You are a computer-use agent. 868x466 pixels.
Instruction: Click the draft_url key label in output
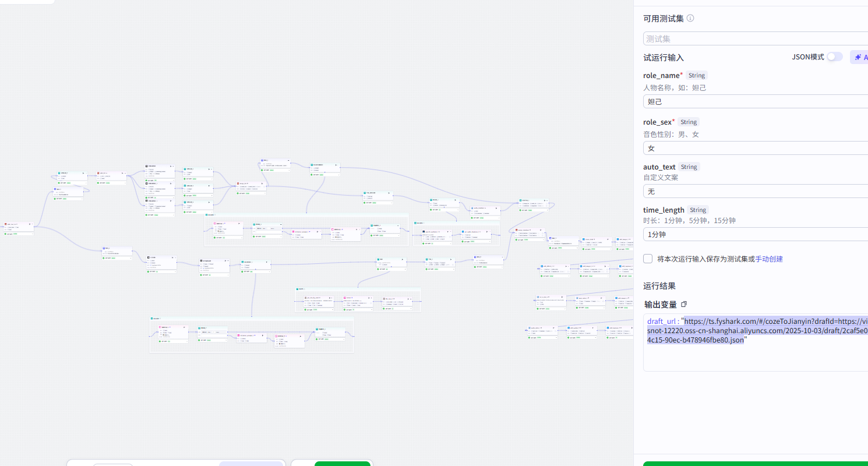[x=661, y=321]
